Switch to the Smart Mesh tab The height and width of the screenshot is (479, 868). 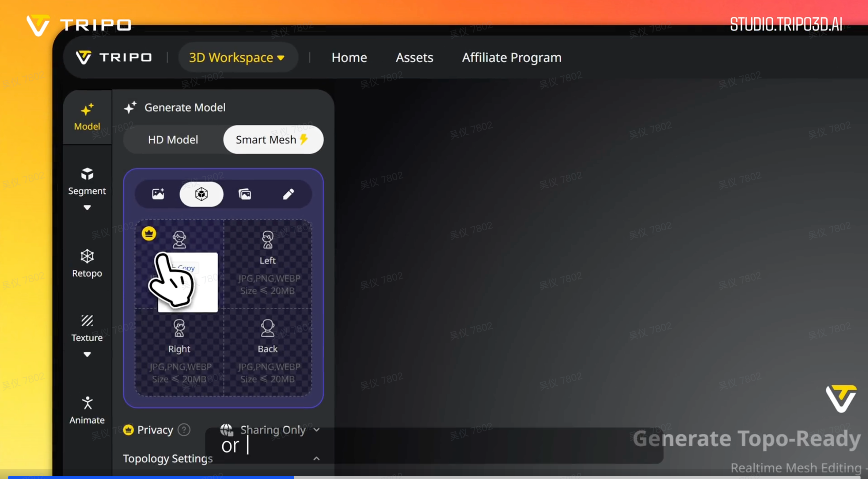pos(273,139)
